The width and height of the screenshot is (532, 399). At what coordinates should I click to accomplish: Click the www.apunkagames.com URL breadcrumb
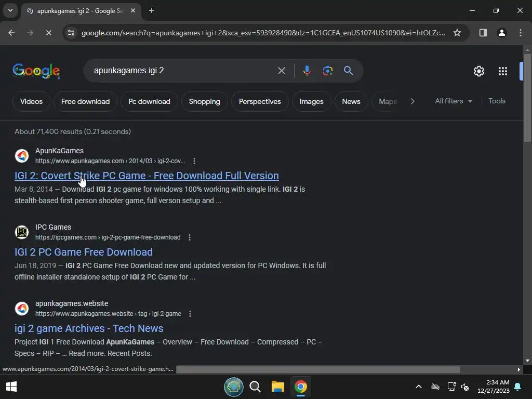pyautogui.click(x=110, y=161)
